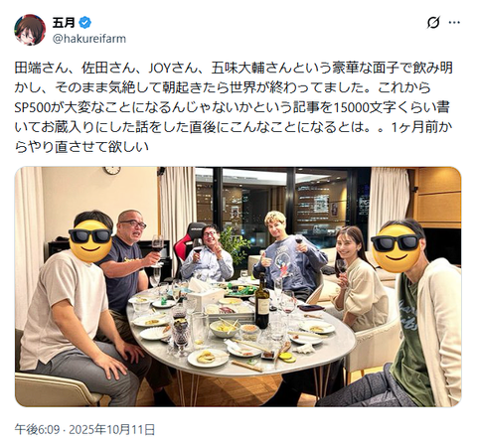Open 五月's round profile avatar
Viewport: 477px width, 448px height.
point(30,30)
